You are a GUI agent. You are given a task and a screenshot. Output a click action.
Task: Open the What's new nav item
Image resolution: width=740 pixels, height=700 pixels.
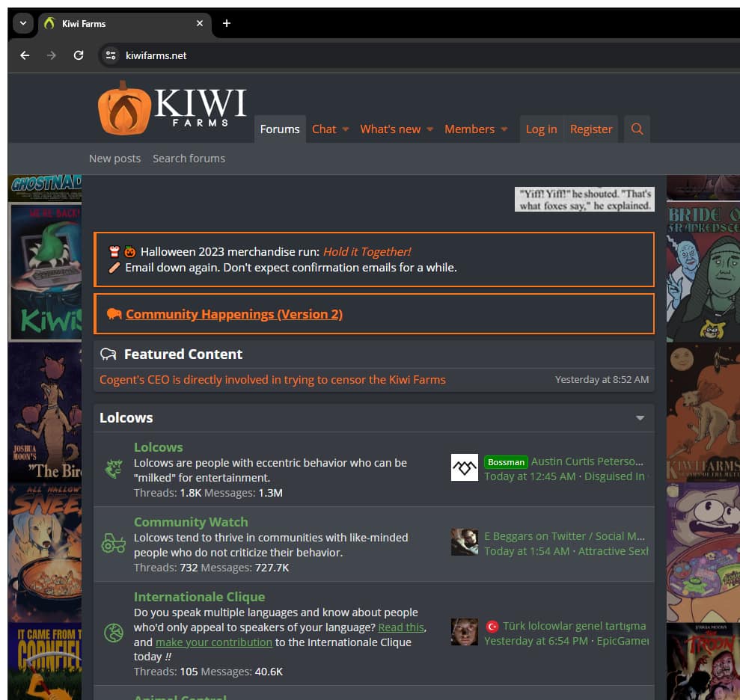tap(390, 129)
